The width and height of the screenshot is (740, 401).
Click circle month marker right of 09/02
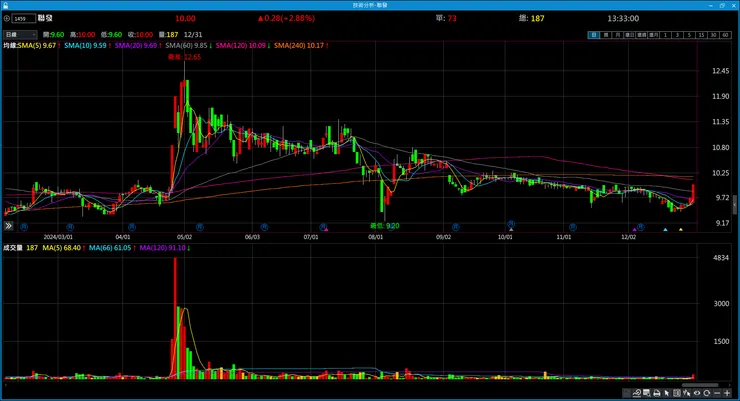click(455, 227)
